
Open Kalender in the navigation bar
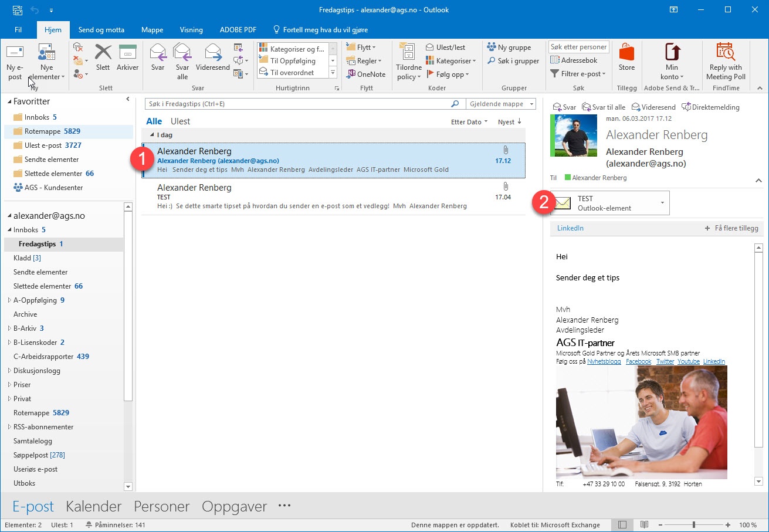(93, 506)
